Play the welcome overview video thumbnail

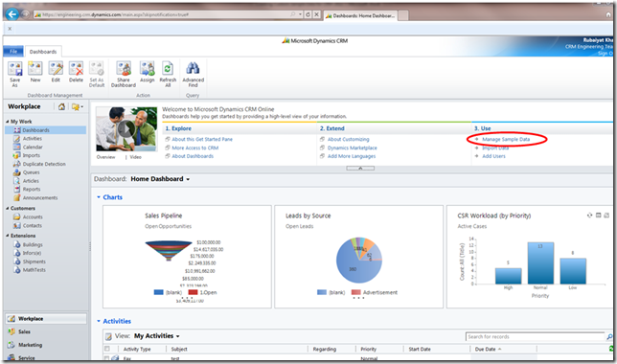click(126, 128)
